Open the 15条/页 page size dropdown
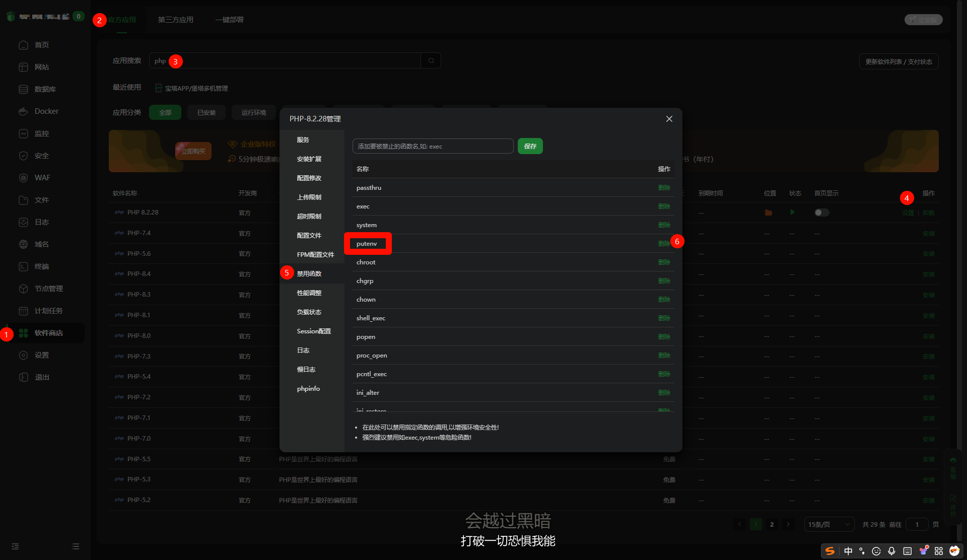Screen dimensions: 967x560 829,524
